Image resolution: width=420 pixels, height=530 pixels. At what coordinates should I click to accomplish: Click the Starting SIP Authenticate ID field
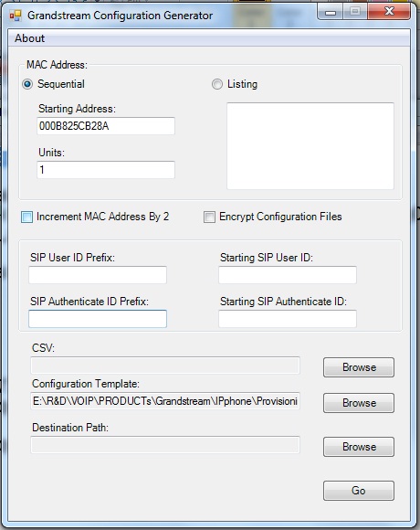point(288,319)
